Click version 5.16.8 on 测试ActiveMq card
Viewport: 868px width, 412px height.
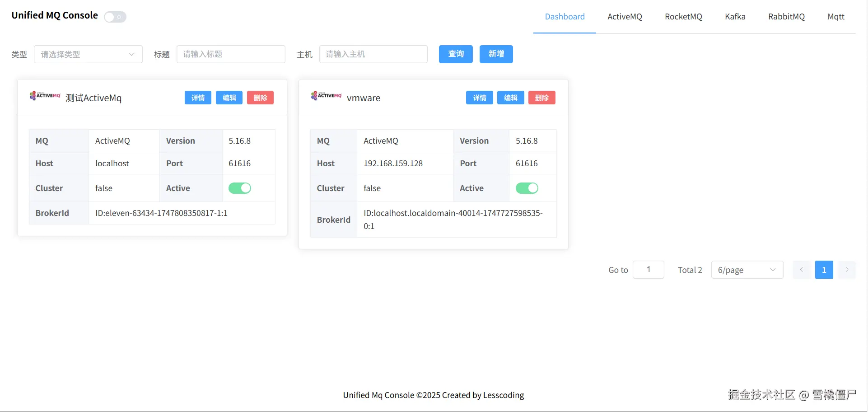(x=239, y=141)
